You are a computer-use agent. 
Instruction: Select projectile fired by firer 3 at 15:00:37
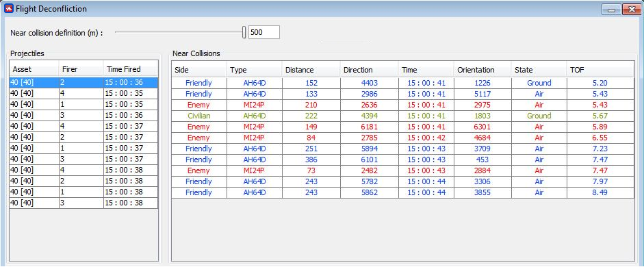83,159
